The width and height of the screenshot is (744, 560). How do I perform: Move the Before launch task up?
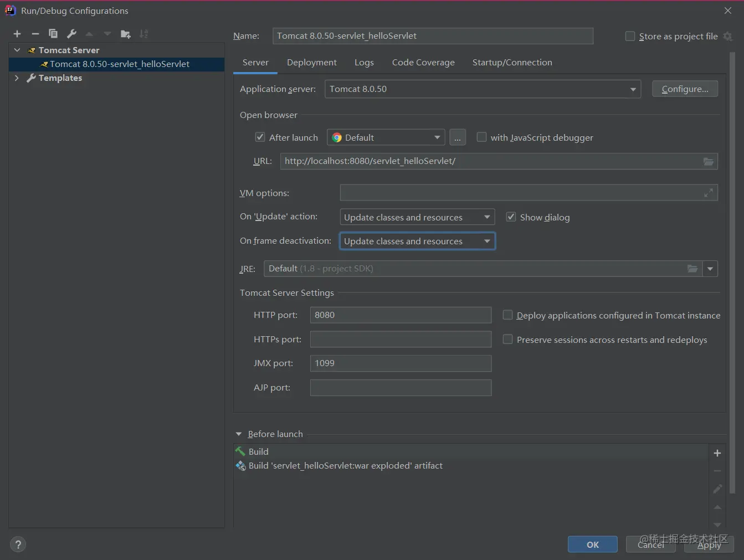click(717, 507)
